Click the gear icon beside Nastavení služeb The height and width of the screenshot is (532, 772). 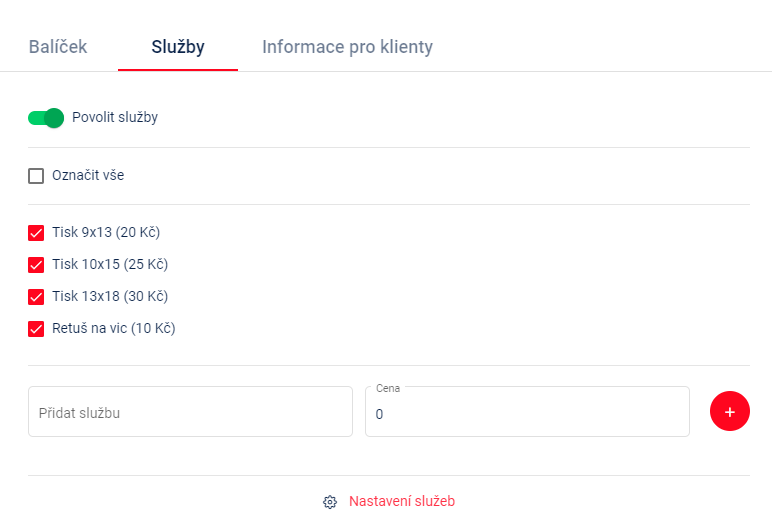[x=330, y=501]
